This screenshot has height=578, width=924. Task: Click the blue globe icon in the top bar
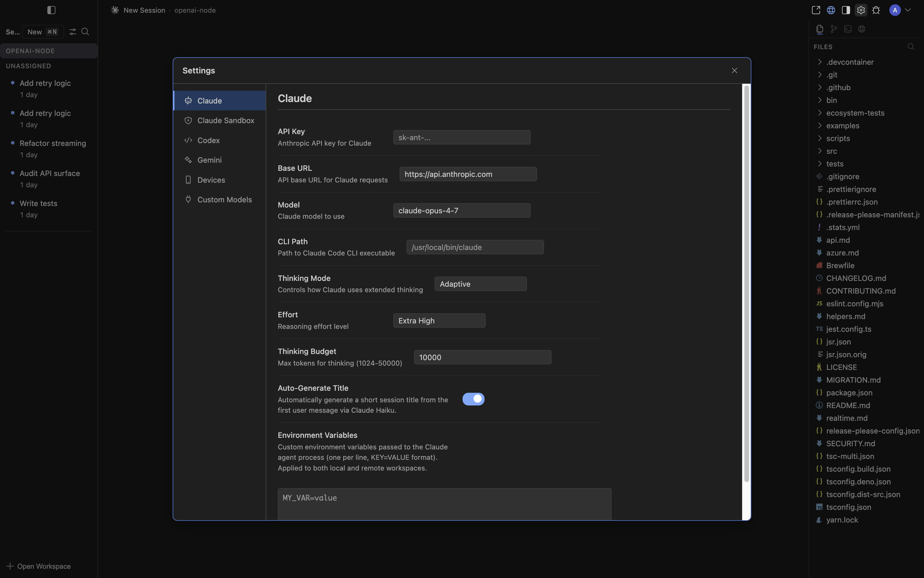(x=831, y=10)
